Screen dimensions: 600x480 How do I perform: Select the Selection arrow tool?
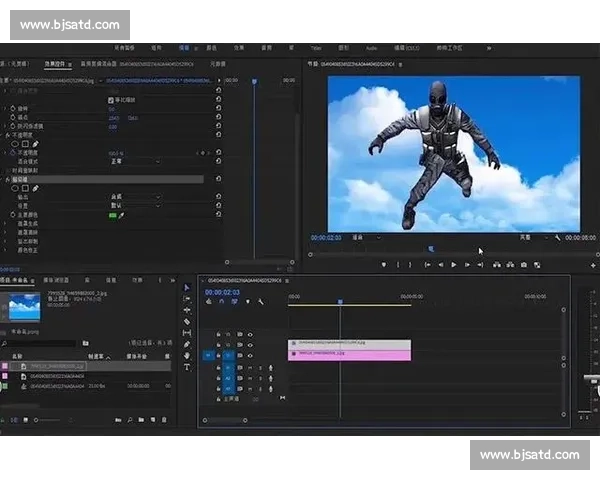tap(187, 287)
